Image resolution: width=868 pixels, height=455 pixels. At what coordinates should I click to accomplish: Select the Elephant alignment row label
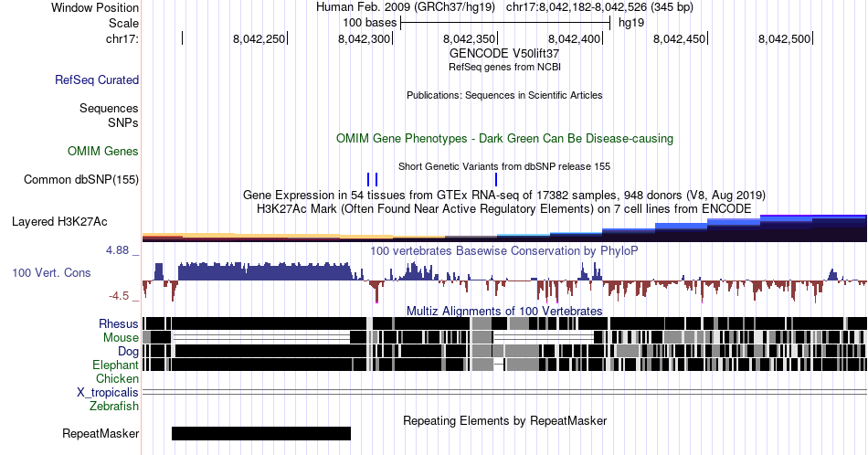point(116,365)
